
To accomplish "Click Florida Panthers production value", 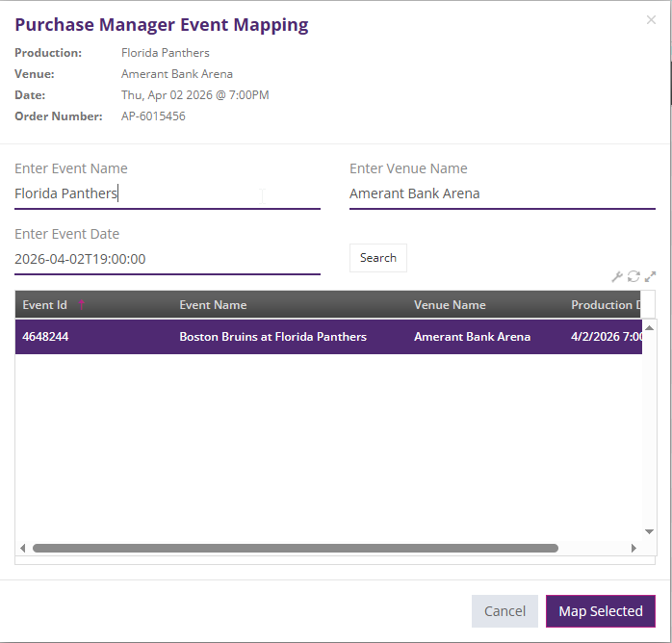I will tap(165, 53).
